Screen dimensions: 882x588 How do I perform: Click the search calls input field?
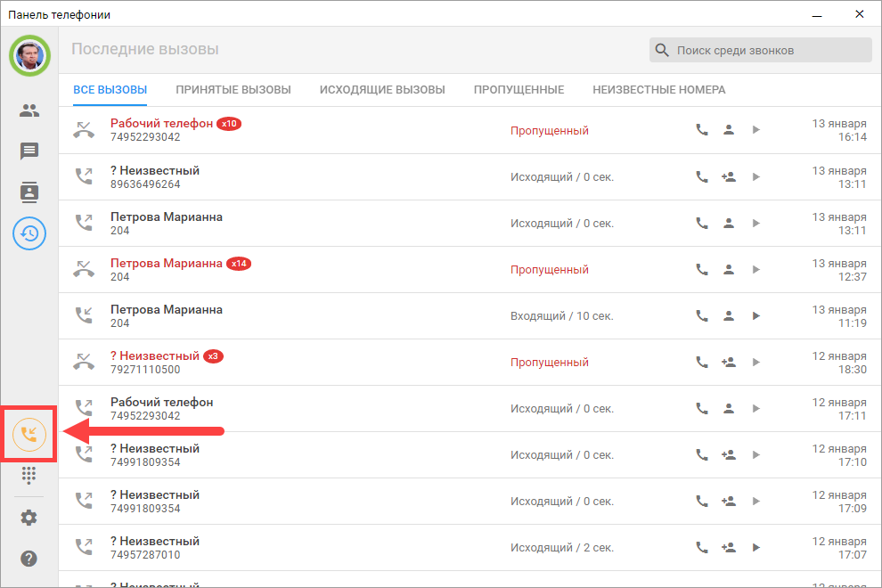771,50
